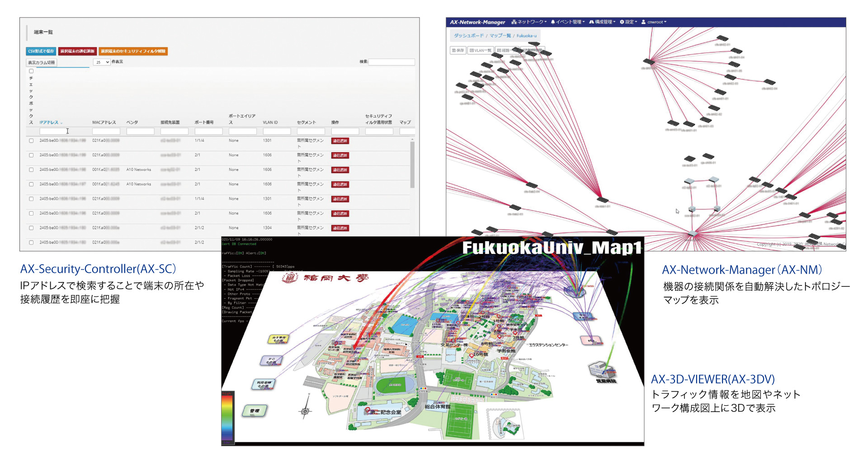The width and height of the screenshot is (868, 459).
Task: Sort by the VLAN ID column header
Action: point(270,122)
